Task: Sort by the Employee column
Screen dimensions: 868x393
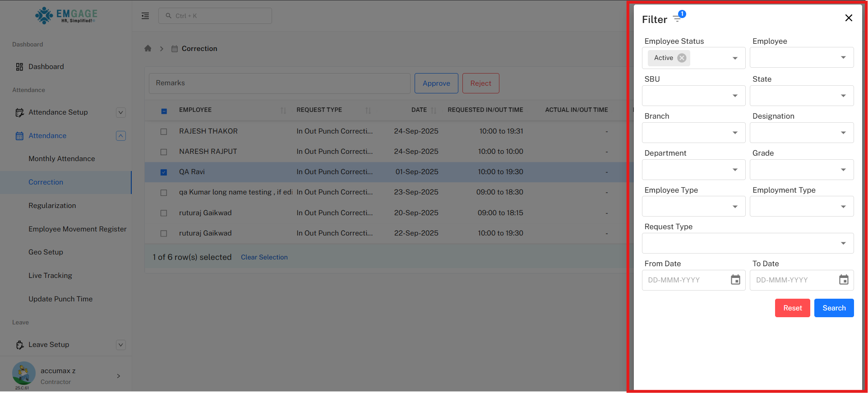Action: point(283,110)
